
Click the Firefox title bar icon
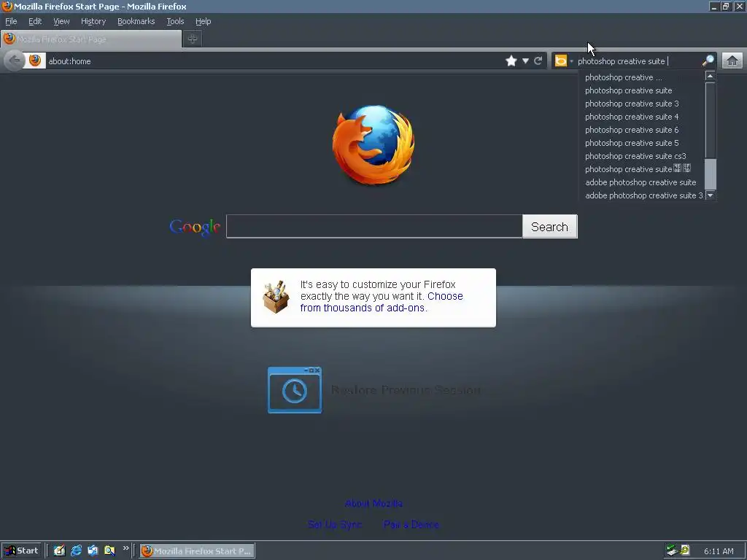[7, 6]
